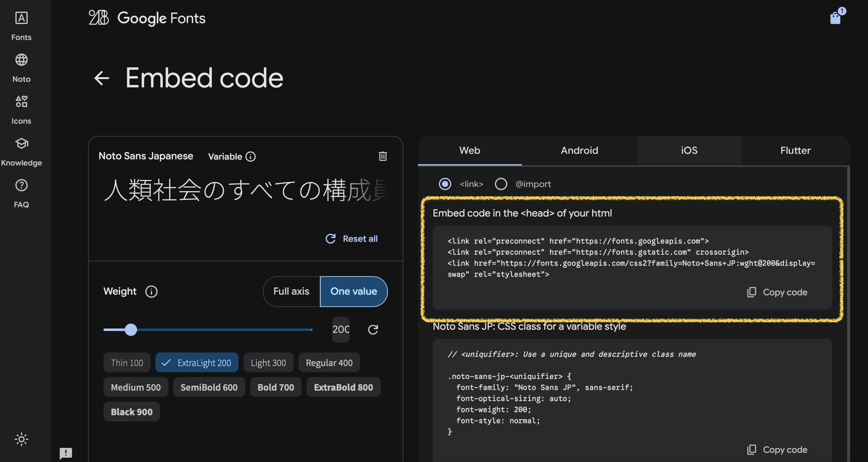Click the 'Weight' label

click(x=120, y=292)
